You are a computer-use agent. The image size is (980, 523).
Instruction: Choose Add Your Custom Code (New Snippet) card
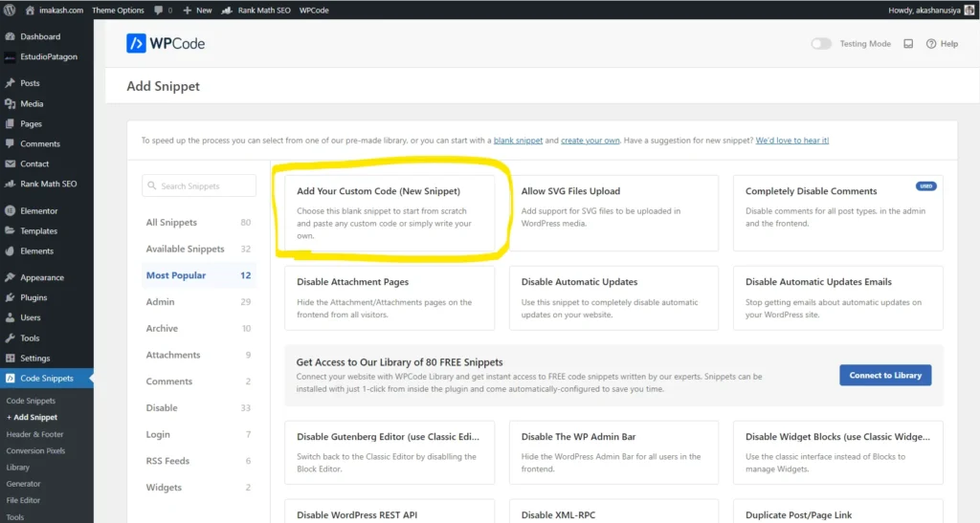click(x=390, y=213)
